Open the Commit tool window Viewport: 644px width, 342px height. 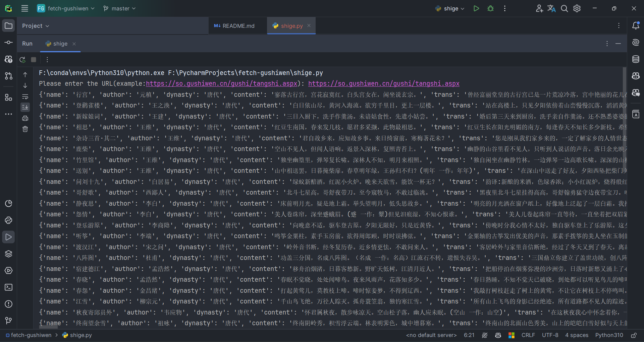(x=9, y=43)
